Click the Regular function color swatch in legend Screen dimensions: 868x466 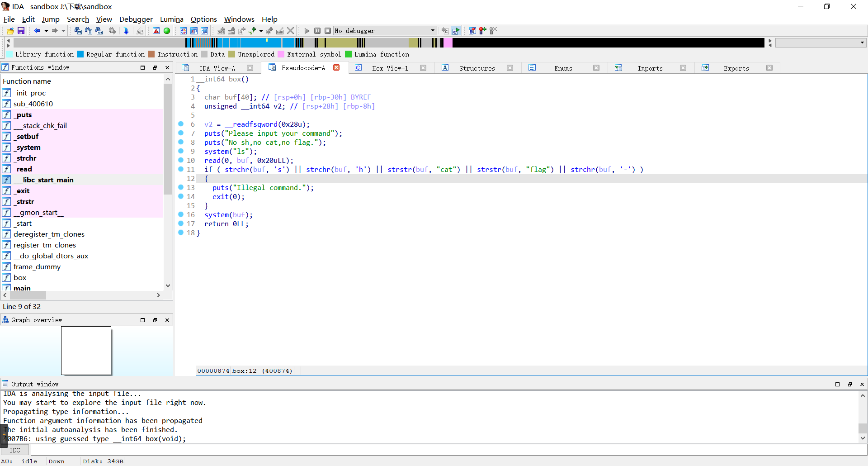(80, 54)
